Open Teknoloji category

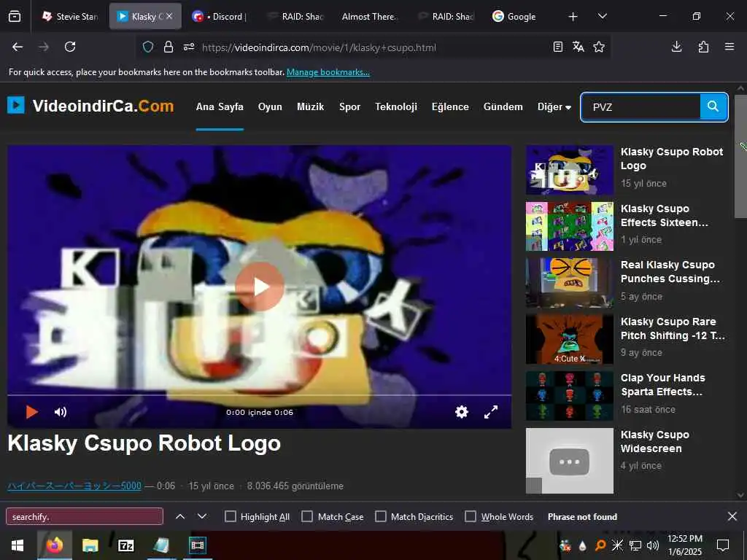point(396,106)
